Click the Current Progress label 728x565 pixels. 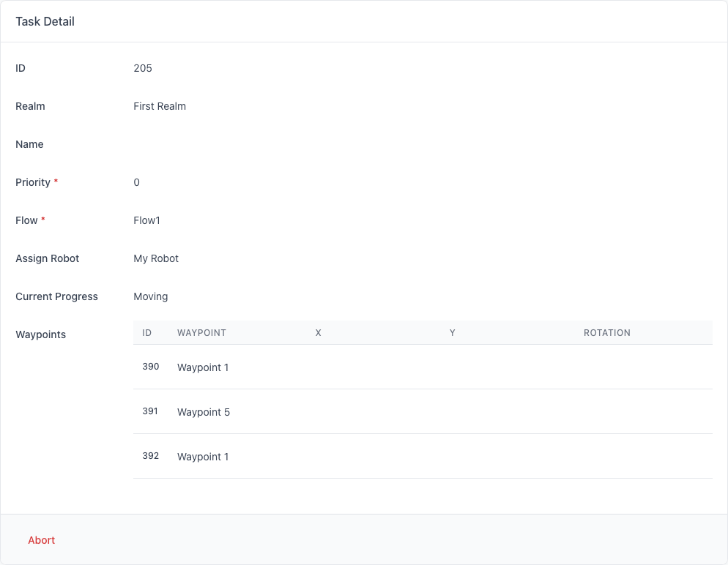point(56,296)
